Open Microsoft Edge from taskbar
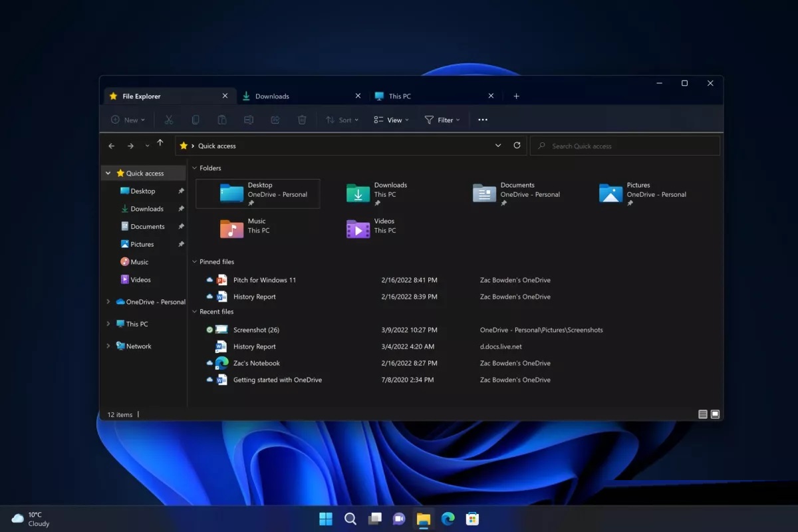This screenshot has height=532, width=798. click(448, 519)
